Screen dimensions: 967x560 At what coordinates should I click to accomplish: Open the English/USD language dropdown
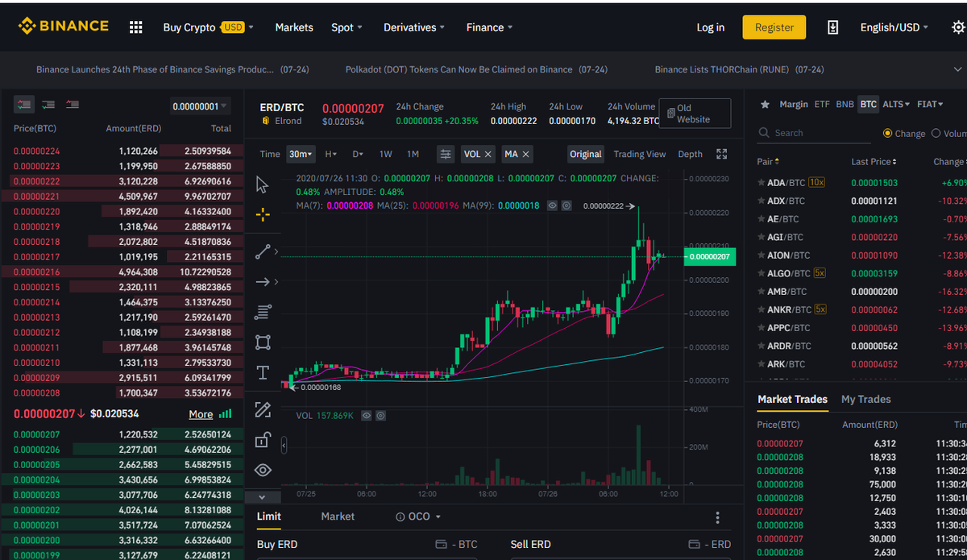coord(894,27)
